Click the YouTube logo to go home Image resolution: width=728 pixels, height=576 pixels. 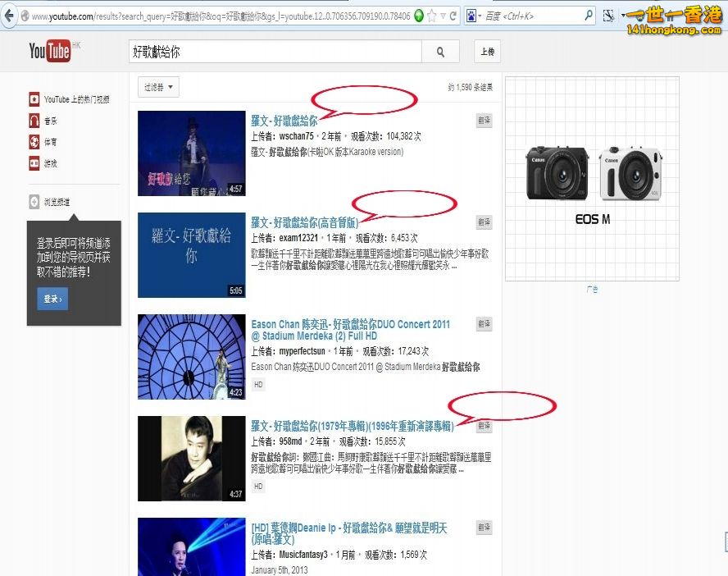pyautogui.click(x=49, y=52)
